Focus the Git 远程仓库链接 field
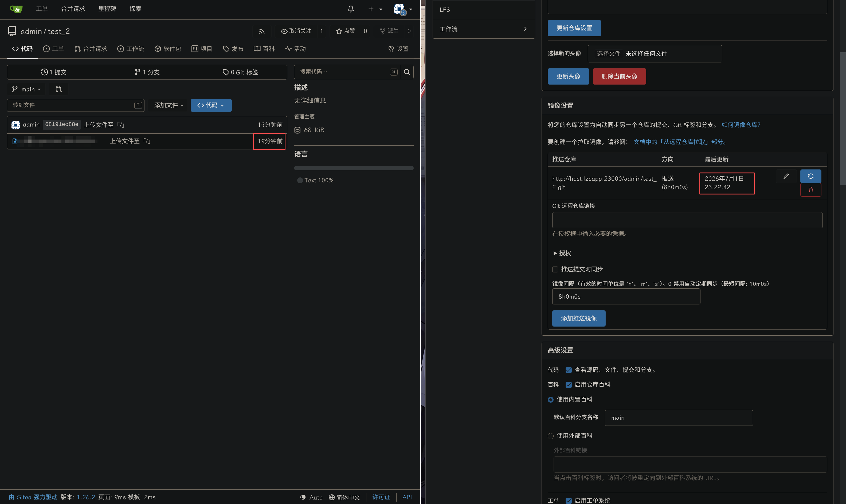Screen dimensions: 846x504 pos(687,220)
